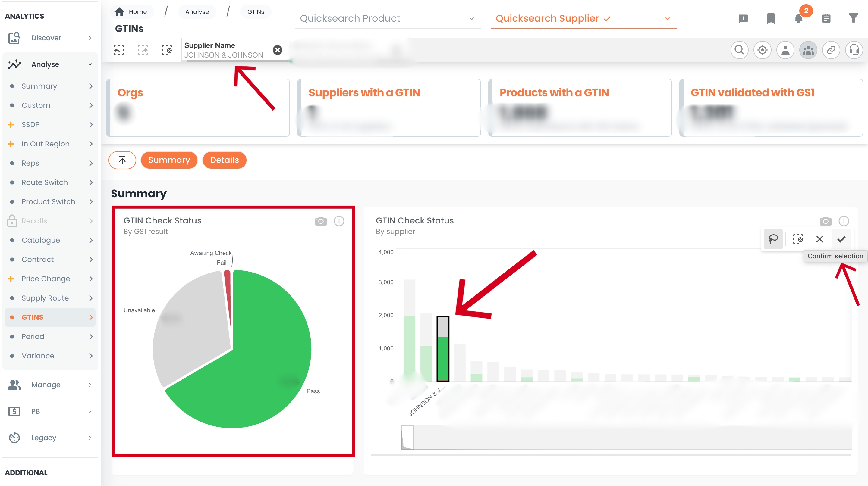
Task: Open the single user icon
Action: 785,50
